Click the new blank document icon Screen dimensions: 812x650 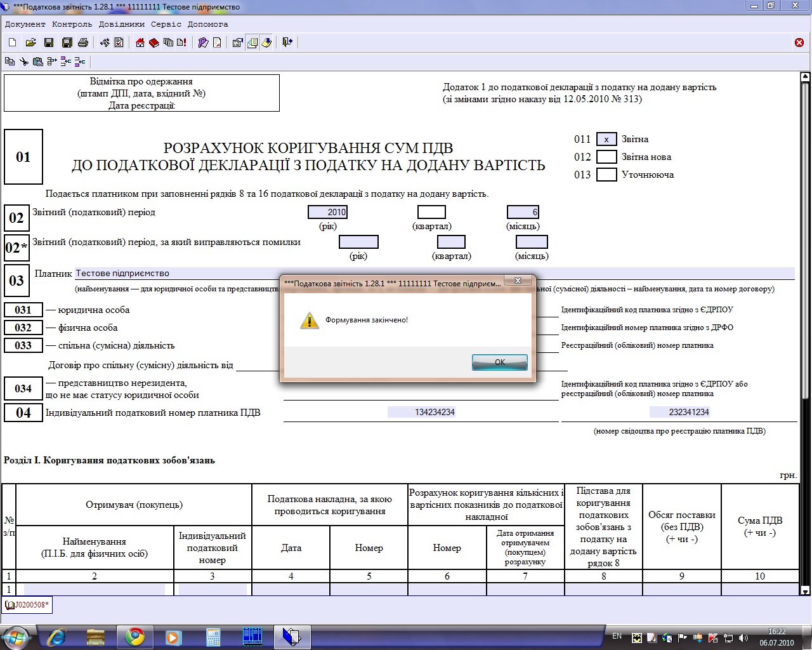12,43
